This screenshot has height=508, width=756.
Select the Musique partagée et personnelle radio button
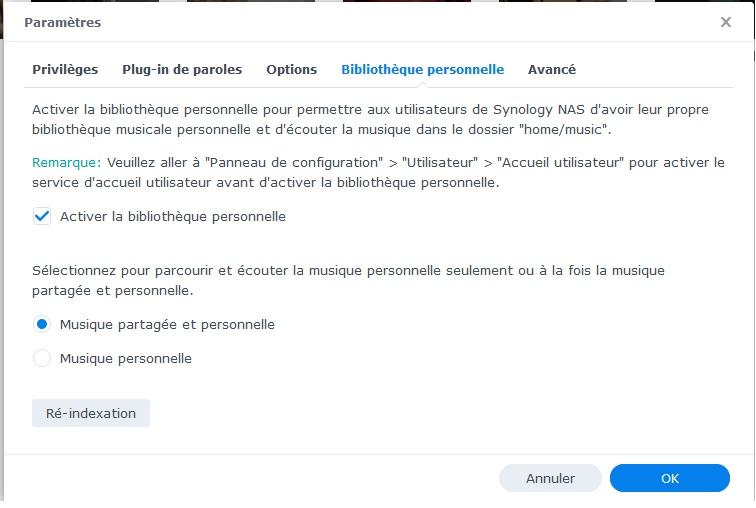[x=42, y=324]
